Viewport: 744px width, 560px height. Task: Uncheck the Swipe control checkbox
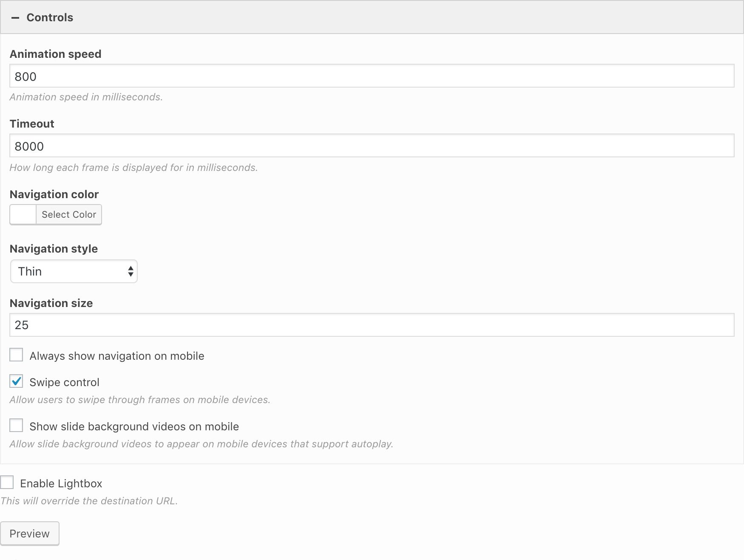point(16,381)
